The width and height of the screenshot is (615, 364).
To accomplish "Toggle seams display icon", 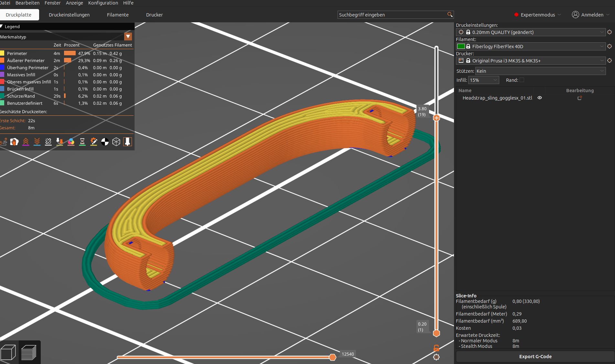I will (x=49, y=142).
